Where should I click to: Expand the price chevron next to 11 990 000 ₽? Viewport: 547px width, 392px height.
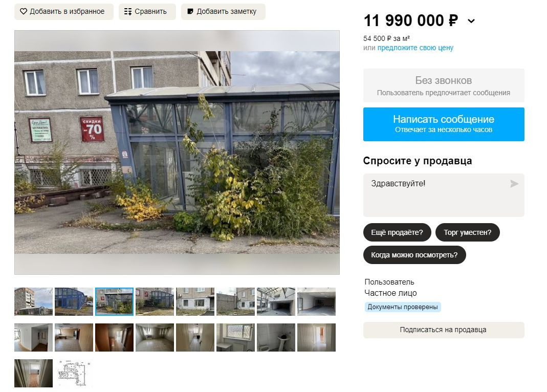471,21
